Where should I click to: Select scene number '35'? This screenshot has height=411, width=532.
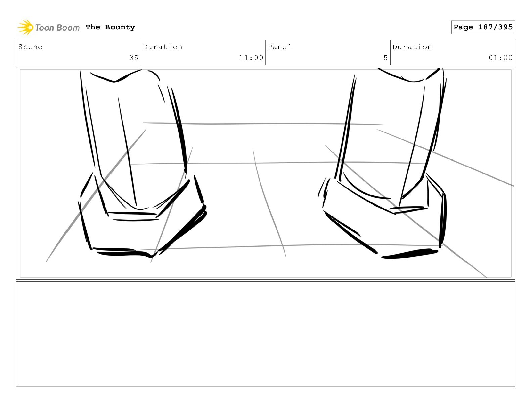coord(134,58)
